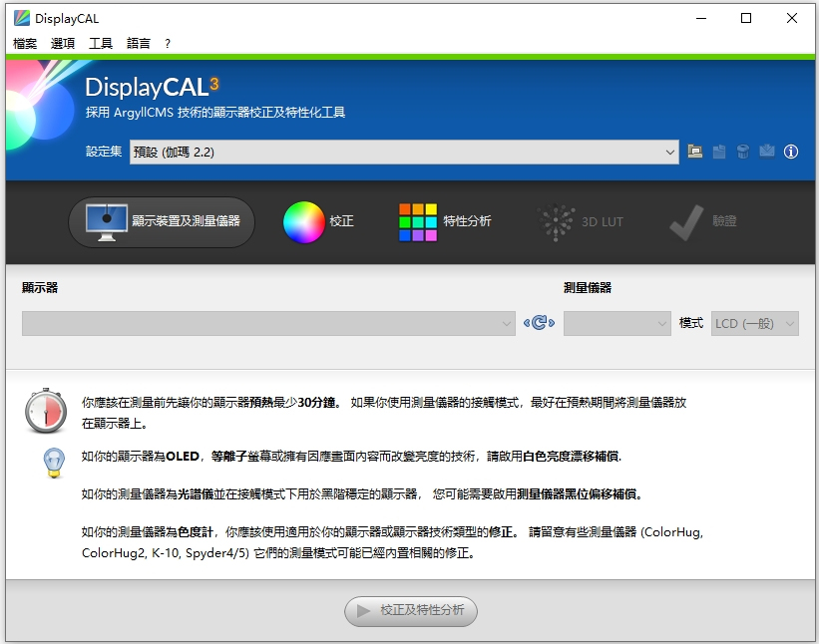Viewport: 819px width, 644px height.
Task: Switch to the 特性分析 tab label
Action: 467,221
